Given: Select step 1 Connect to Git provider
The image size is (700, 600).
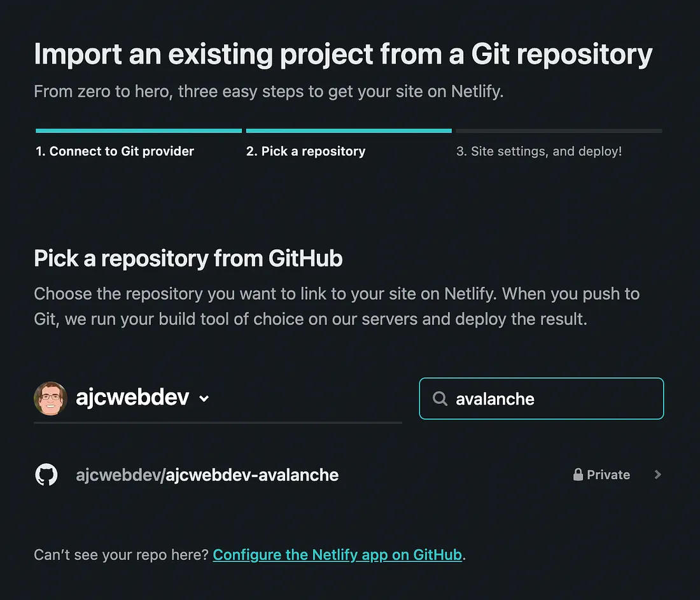Looking at the screenshot, I should (x=115, y=151).
